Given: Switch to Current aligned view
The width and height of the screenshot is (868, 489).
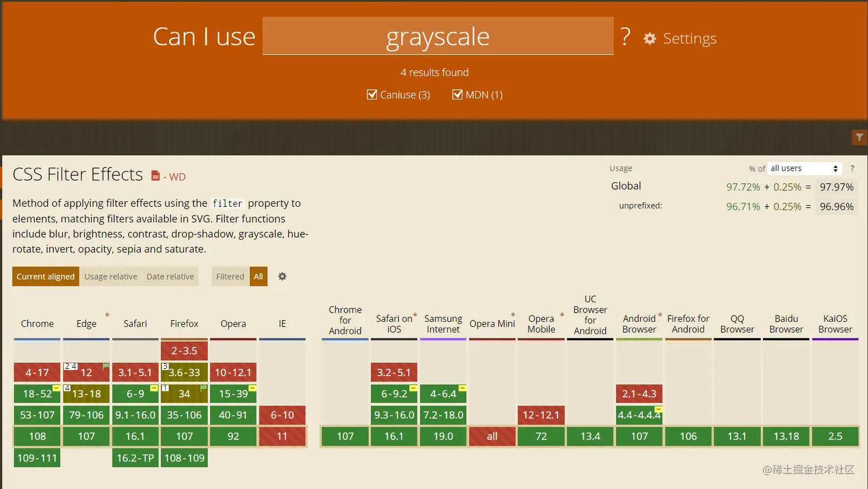Looking at the screenshot, I should coord(46,276).
